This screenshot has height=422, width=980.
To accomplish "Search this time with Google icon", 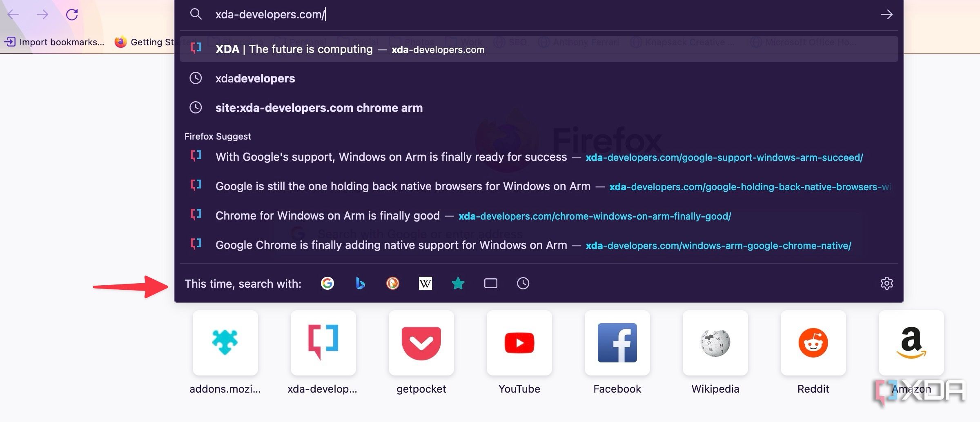I will click(x=327, y=283).
